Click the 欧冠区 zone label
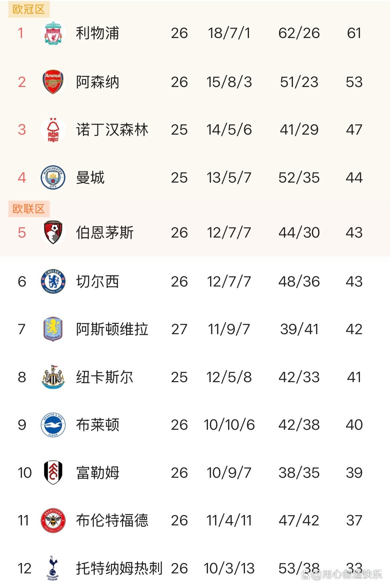 [x=29, y=9]
